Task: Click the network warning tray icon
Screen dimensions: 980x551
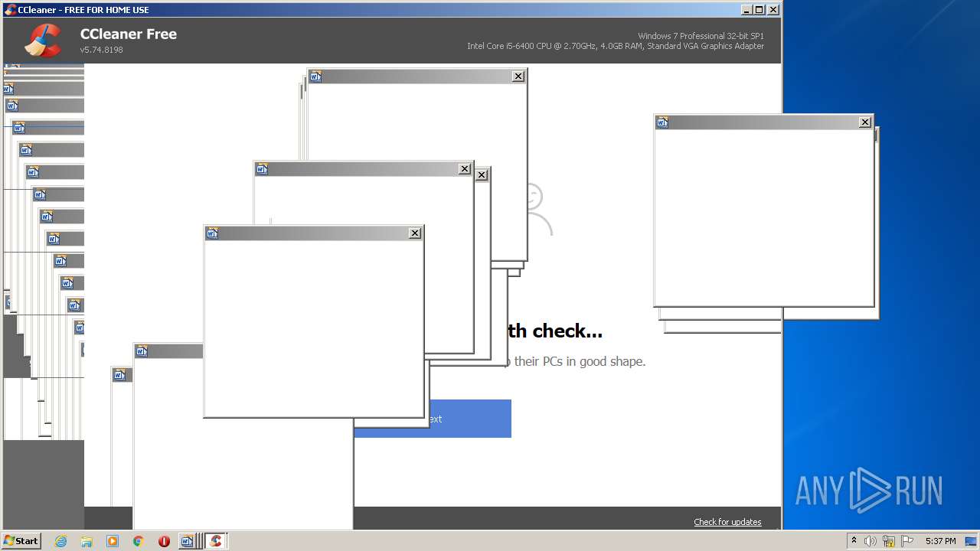Action: (x=889, y=541)
